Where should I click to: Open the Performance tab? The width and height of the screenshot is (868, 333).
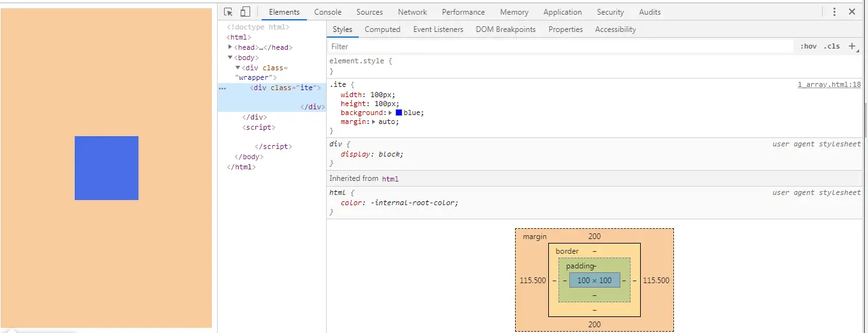pos(463,12)
